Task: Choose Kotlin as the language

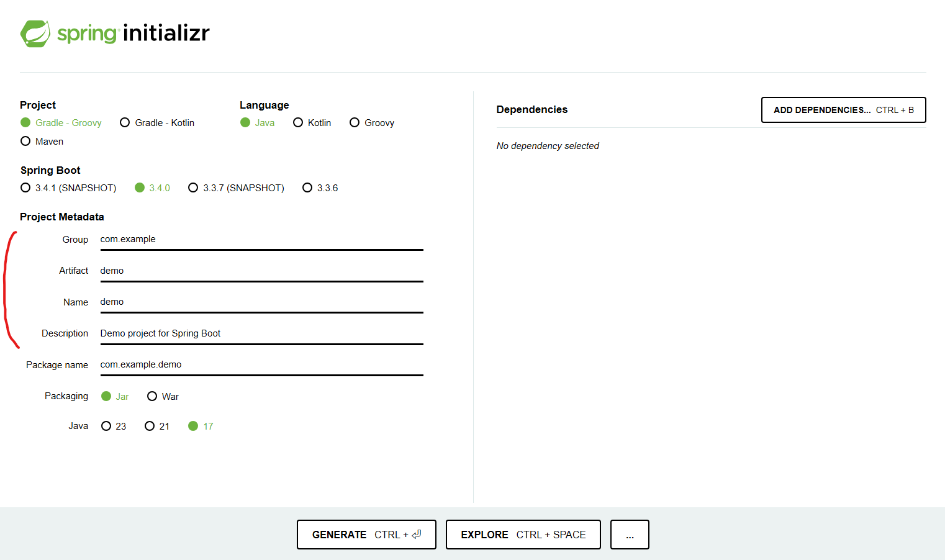Action: [x=312, y=123]
